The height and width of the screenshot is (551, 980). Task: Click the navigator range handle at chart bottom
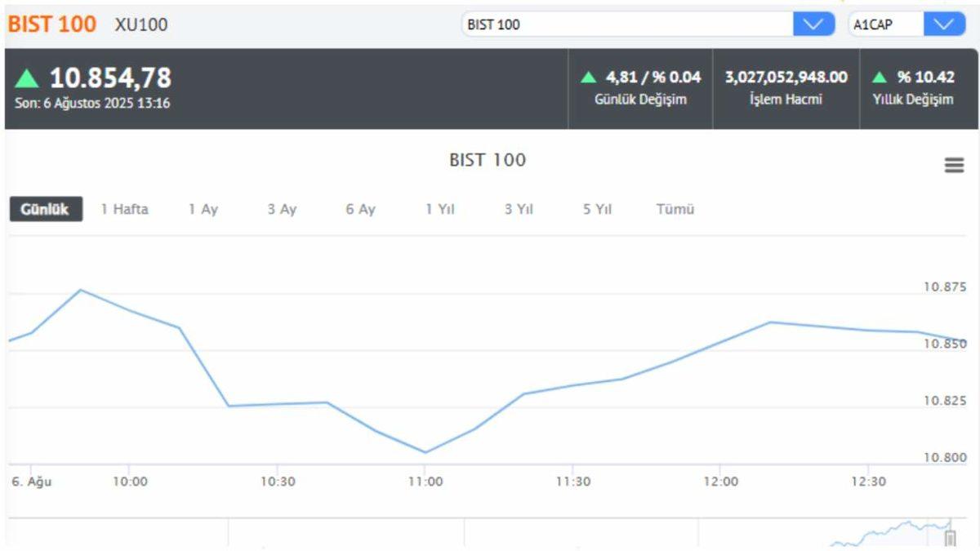950,538
